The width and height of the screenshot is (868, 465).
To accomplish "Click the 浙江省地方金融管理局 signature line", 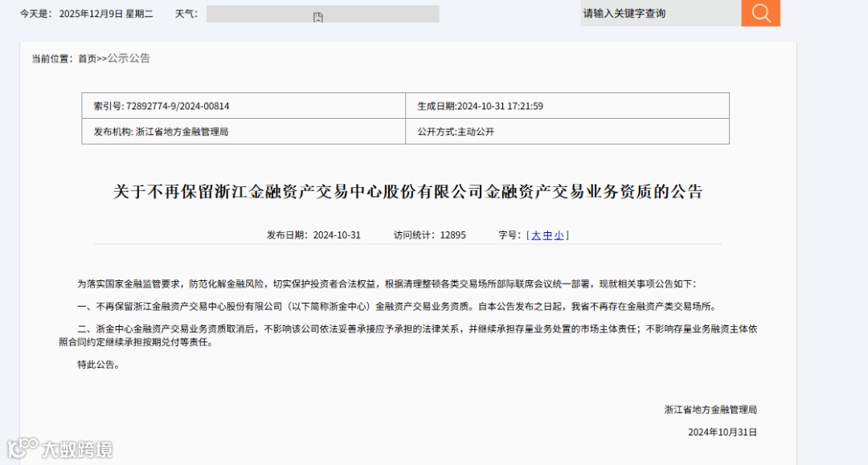I will [710, 410].
